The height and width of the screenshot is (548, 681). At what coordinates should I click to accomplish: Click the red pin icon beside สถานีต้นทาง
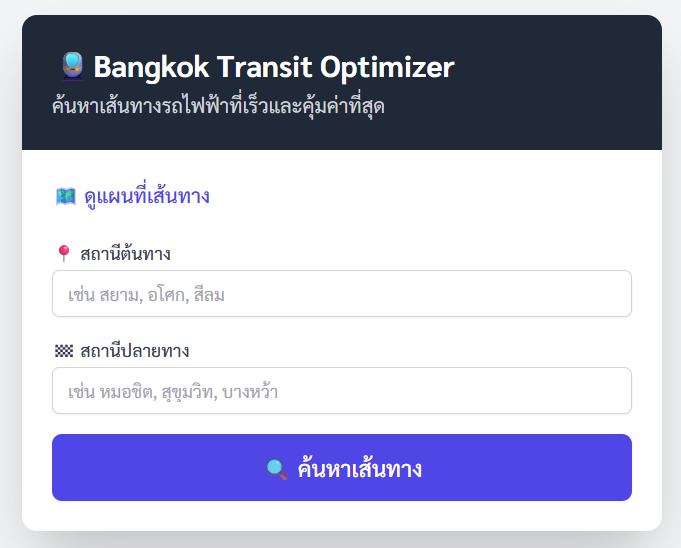pyautogui.click(x=64, y=253)
